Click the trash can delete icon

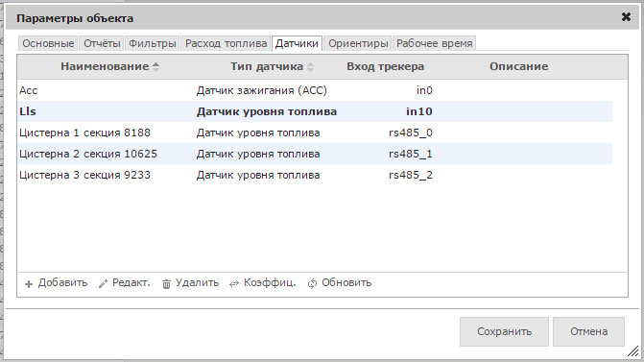pos(166,284)
